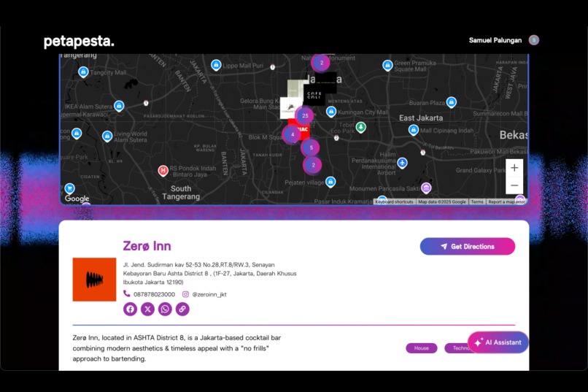Select the Kuningan City Mall pin

point(330,112)
